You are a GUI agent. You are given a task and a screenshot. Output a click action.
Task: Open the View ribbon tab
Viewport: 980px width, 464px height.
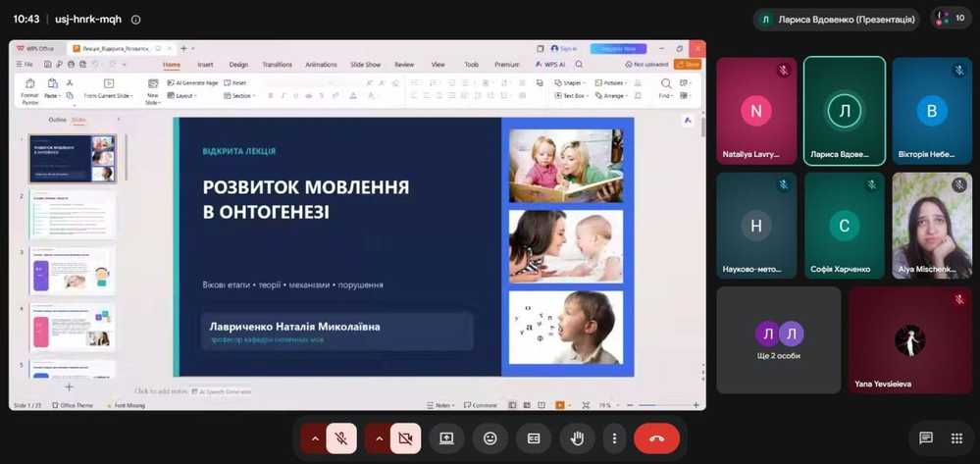pyautogui.click(x=438, y=65)
